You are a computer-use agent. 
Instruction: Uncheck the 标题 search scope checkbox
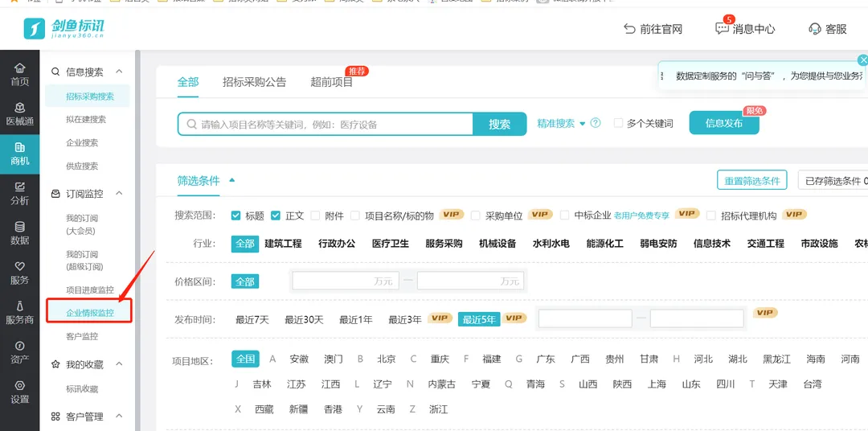235,215
